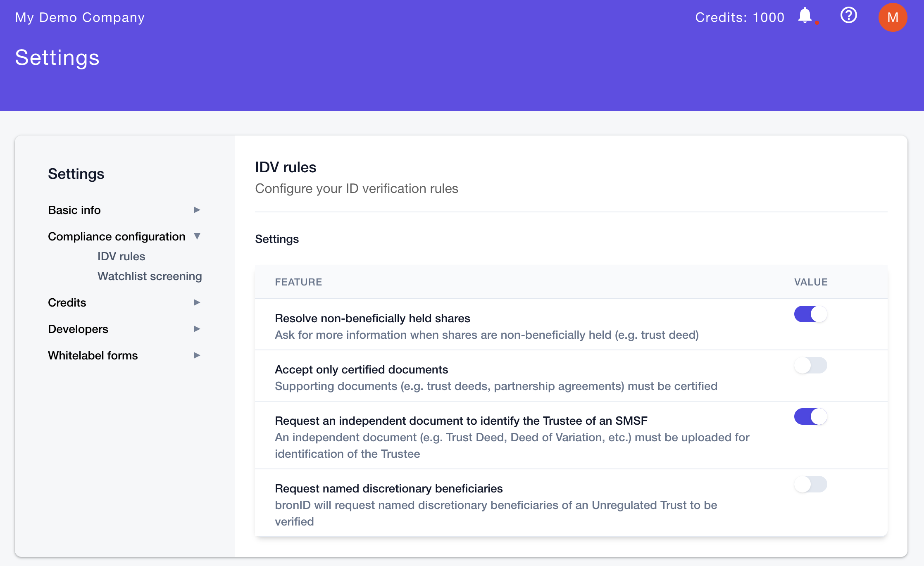This screenshot has width=924, height=566.
Task: Click the FEATURE column header
Action: click(298, 282)
